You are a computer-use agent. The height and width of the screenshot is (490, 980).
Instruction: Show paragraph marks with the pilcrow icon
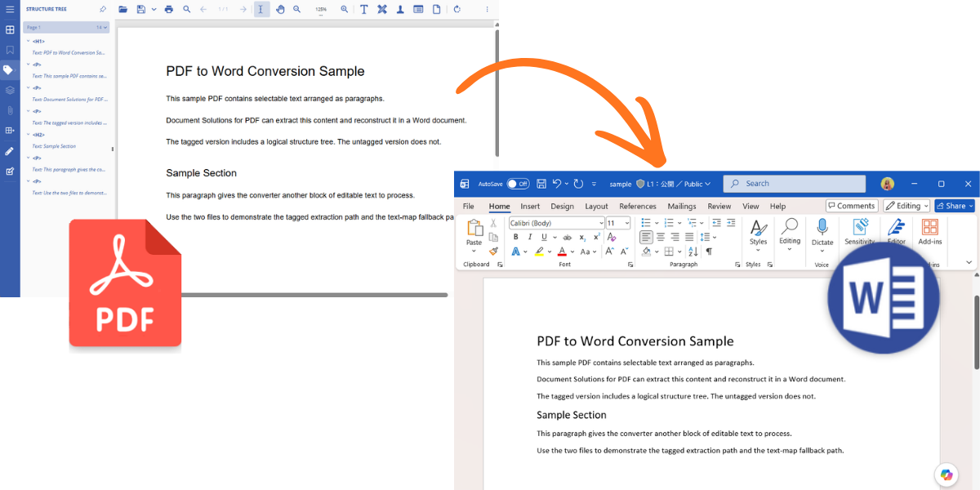(x=709, y=252)
